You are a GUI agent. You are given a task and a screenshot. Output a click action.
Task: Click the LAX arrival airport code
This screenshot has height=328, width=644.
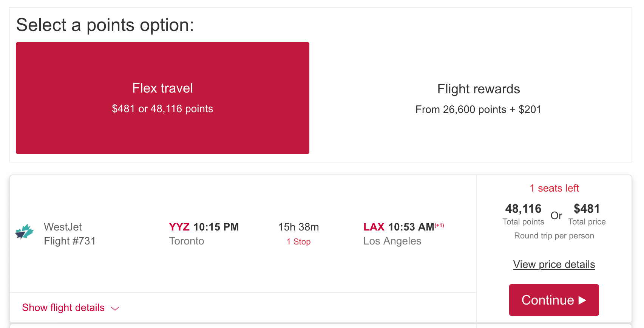click(374, 227)
